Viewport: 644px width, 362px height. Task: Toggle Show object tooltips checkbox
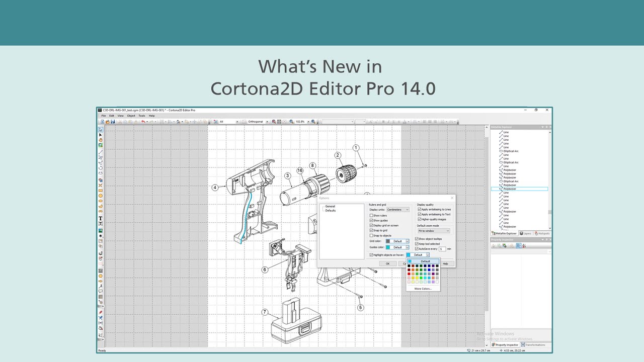pos(417,239)
